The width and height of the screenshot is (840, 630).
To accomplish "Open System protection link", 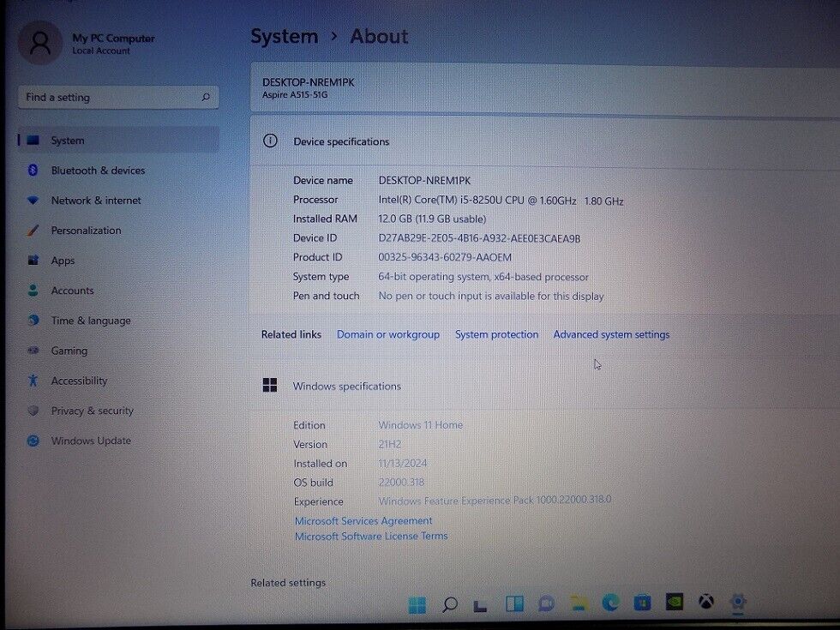I will (x=496, y=334).
